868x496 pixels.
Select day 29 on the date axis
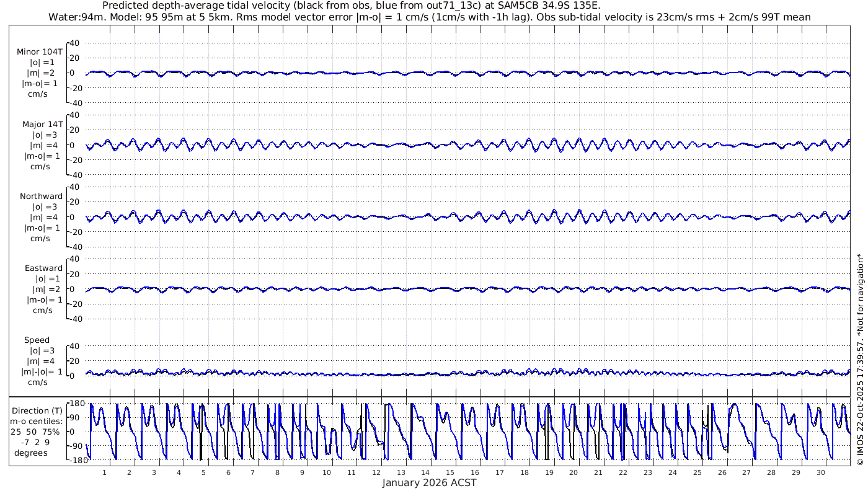(x=796, y=472)
